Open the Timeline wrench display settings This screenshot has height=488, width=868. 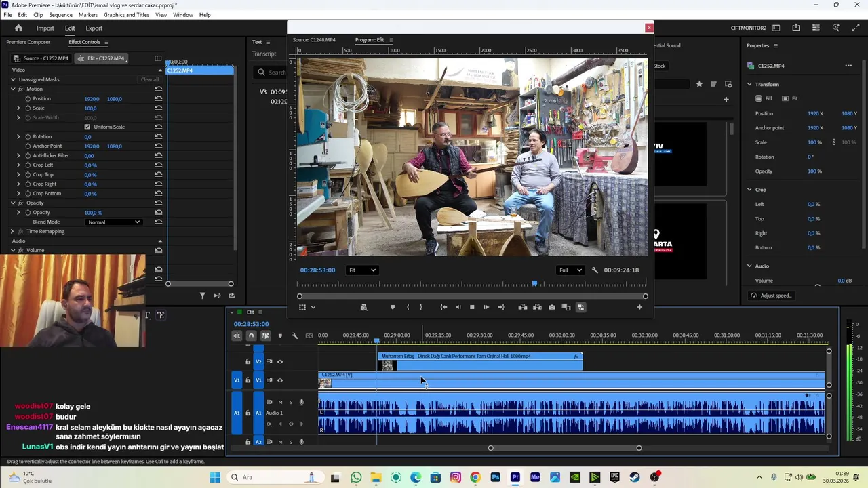(294, 335)
